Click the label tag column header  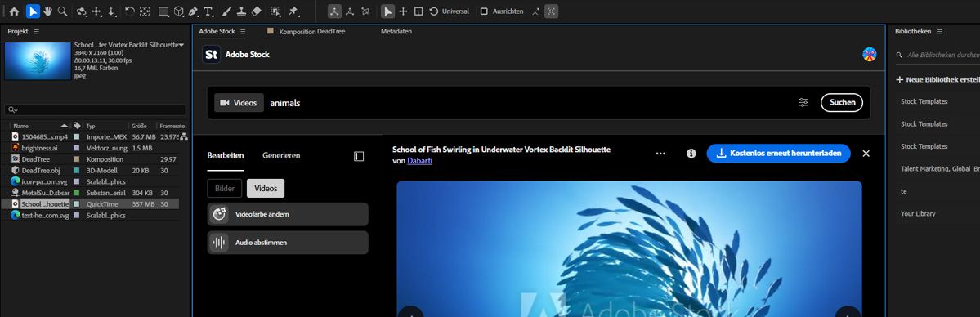(77, 126)
